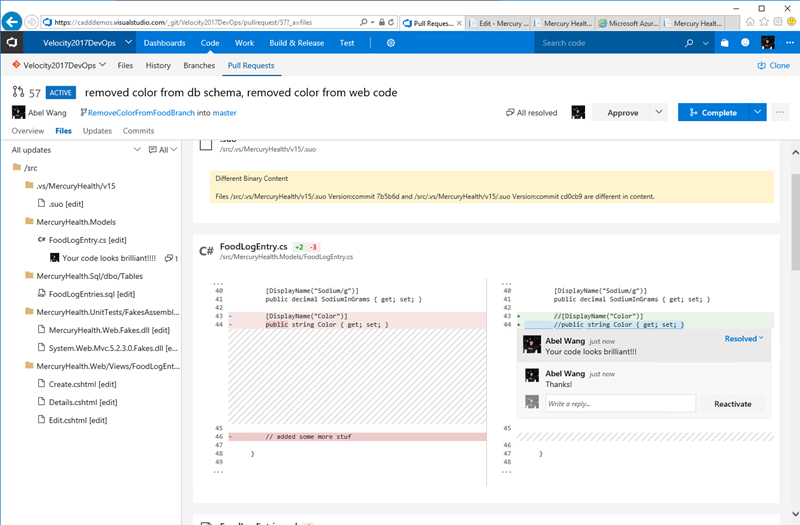The image size is (800, 525).
Task: Switch to the Updates tab
Action: click(x=97, y=131)
